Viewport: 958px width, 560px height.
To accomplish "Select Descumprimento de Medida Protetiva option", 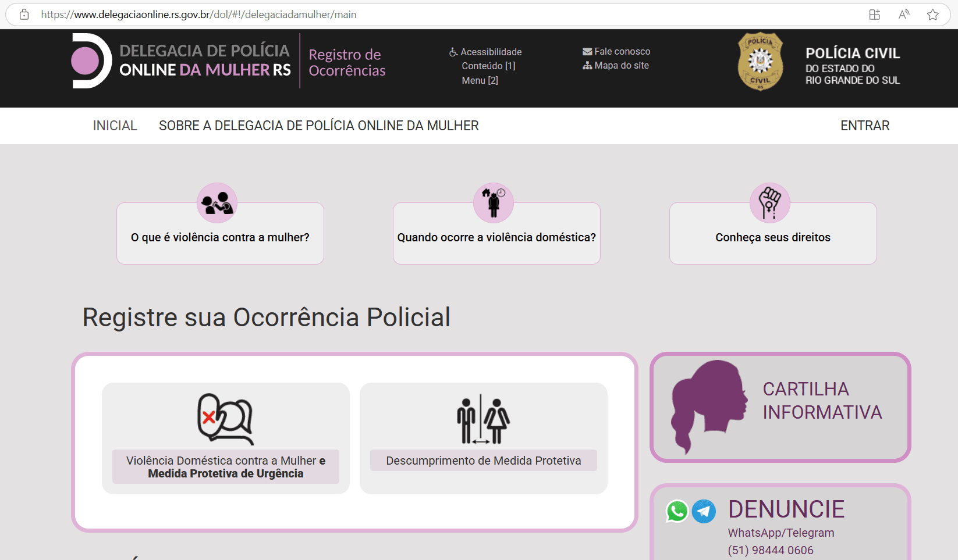I will 483,460.
